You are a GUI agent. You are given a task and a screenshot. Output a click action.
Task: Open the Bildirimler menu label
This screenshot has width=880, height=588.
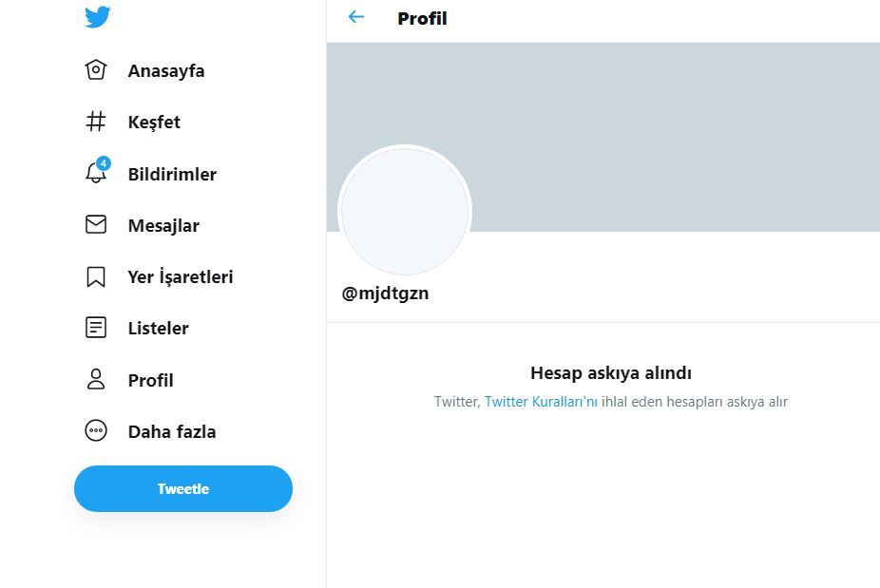click(x=172, y=174)
